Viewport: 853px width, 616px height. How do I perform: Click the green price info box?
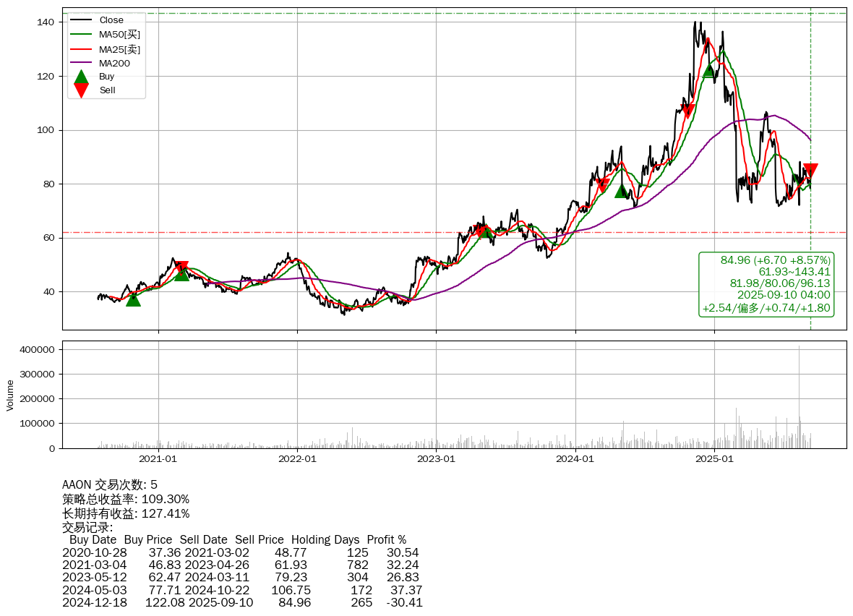(x=766, y=284)
